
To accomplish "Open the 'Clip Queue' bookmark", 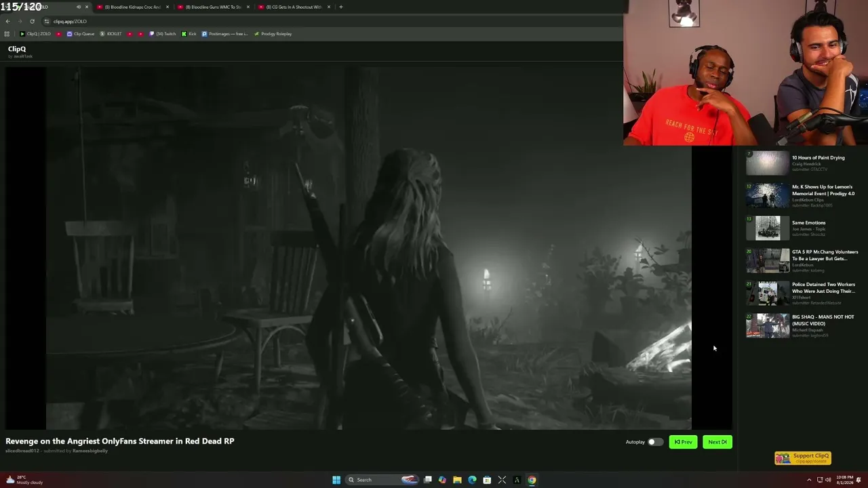I will click(81, 34).
